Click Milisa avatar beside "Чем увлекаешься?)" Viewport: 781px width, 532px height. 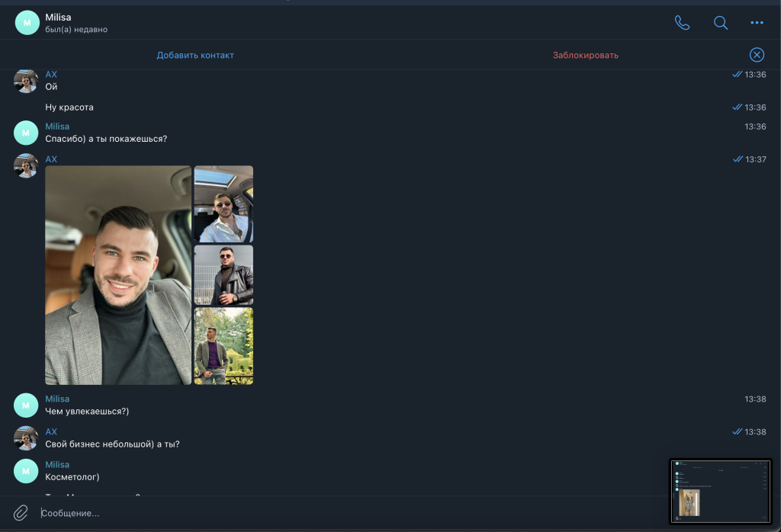click(26, 405)
